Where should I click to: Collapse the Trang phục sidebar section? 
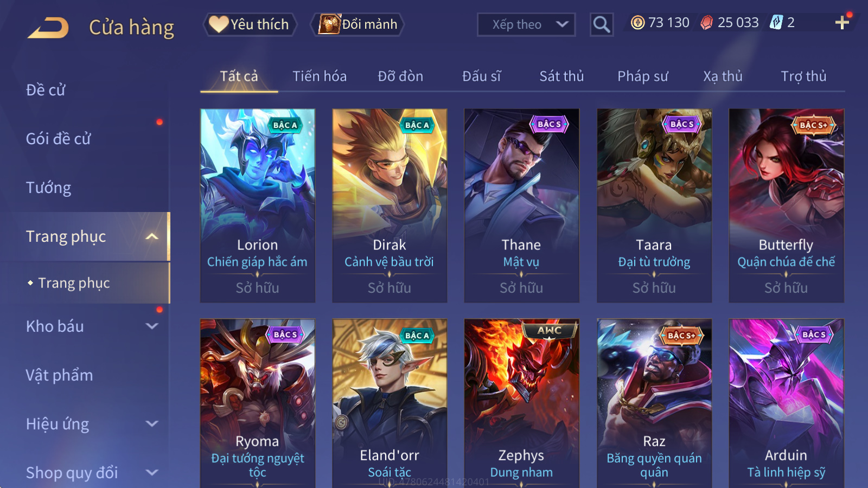pyautogui.click(x=152, y=236)
